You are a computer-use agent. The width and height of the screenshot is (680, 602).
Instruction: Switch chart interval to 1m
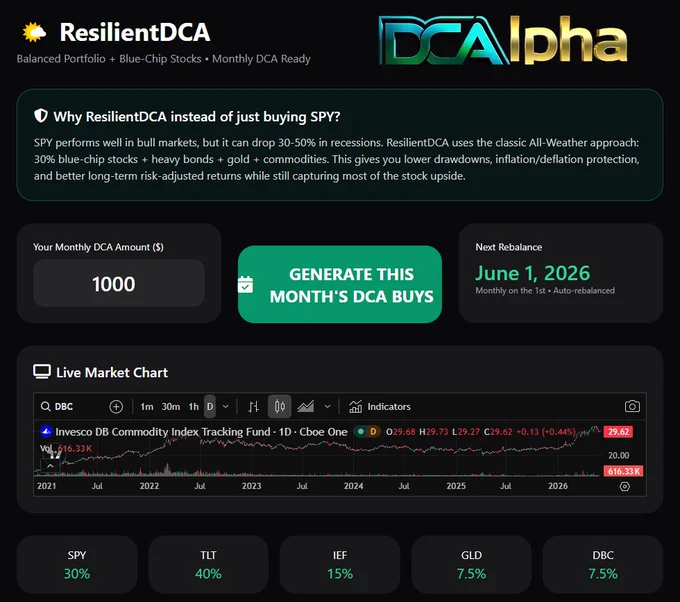[147, 406]
